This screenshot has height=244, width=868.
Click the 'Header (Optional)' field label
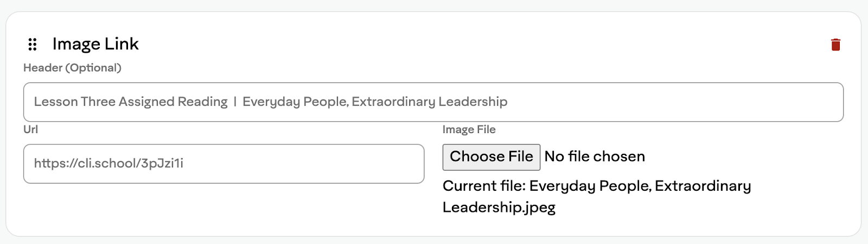72,68
